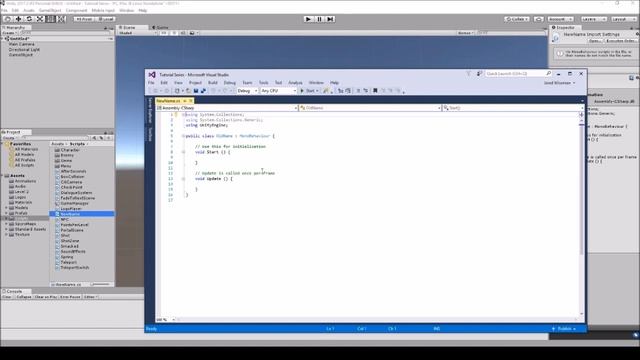Viewport: 640px width, 360px height.
Task: Toggle scene audio icon in Scene view
Action: click(x=183, y=33)
